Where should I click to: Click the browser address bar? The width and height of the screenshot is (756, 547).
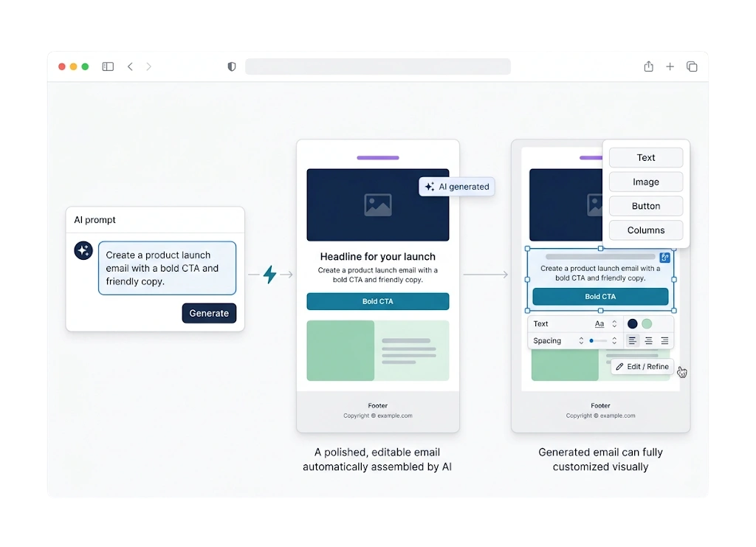(378, 66)
